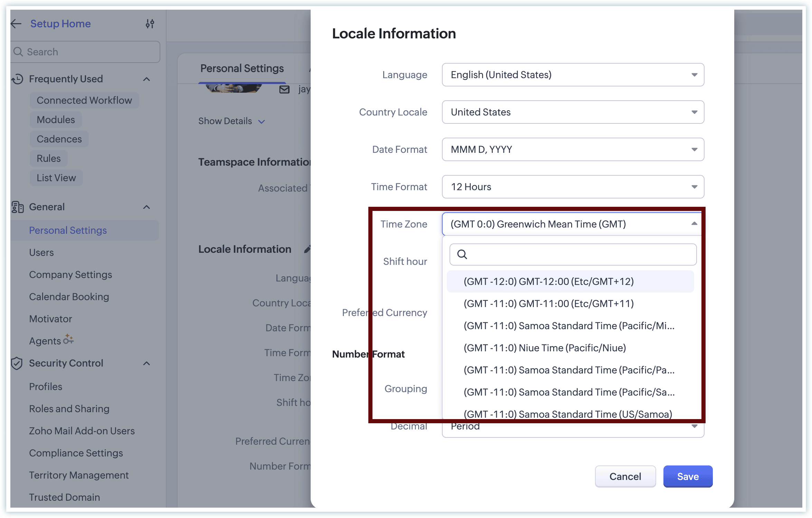The width and height of the screenshot is (812, 518).
Task: Choose Niue Time (Pacific/Niue) option
Action: click(545, 348)
